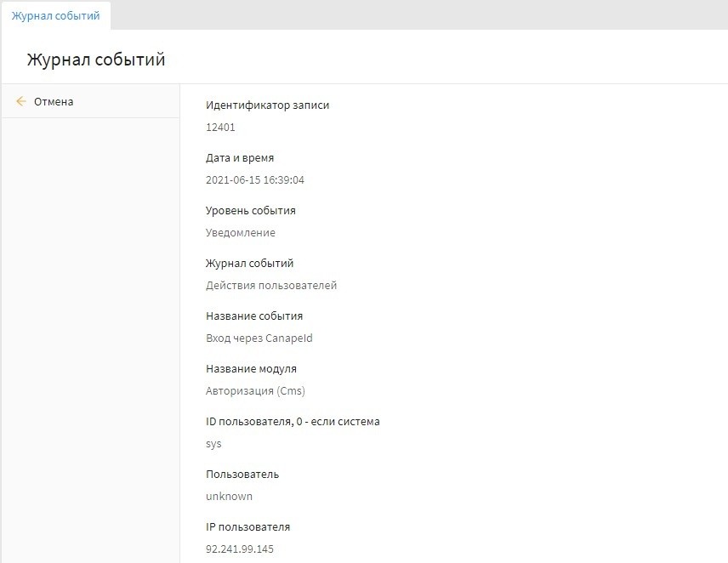This screenshot has height=563, width=728.
Task: Click the ID пользователя field label
Action: click(x=293, y=422)
